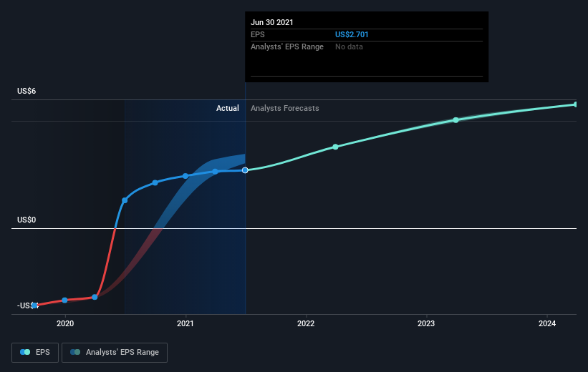588x372 pixels.
Task: Click the US$6 y-axis label
Action: [x=26, y=91]
